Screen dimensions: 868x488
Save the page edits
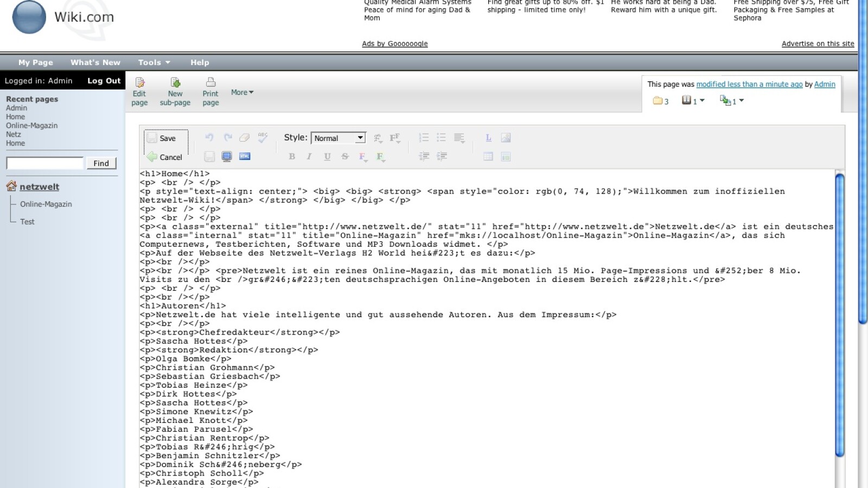[162, 138]
